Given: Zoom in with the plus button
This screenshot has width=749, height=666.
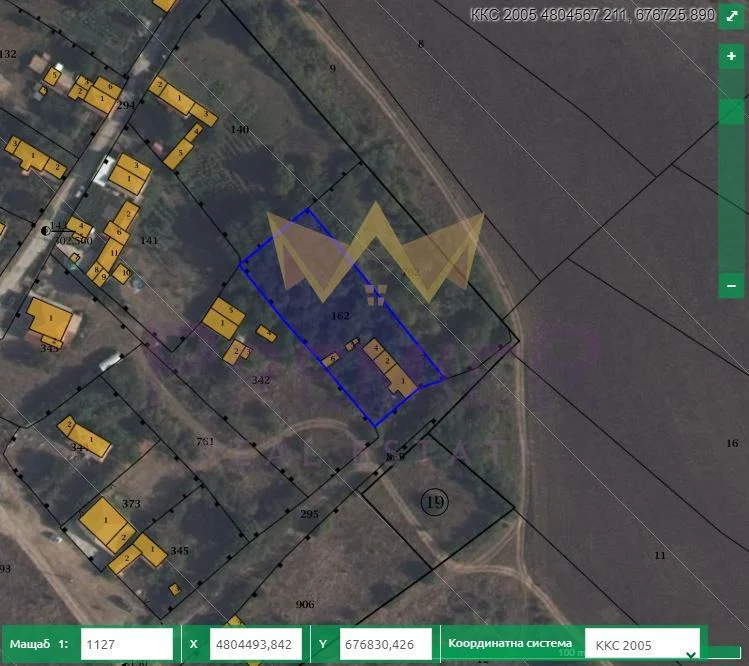Looking at the screenshot, I should coord(730,57).
